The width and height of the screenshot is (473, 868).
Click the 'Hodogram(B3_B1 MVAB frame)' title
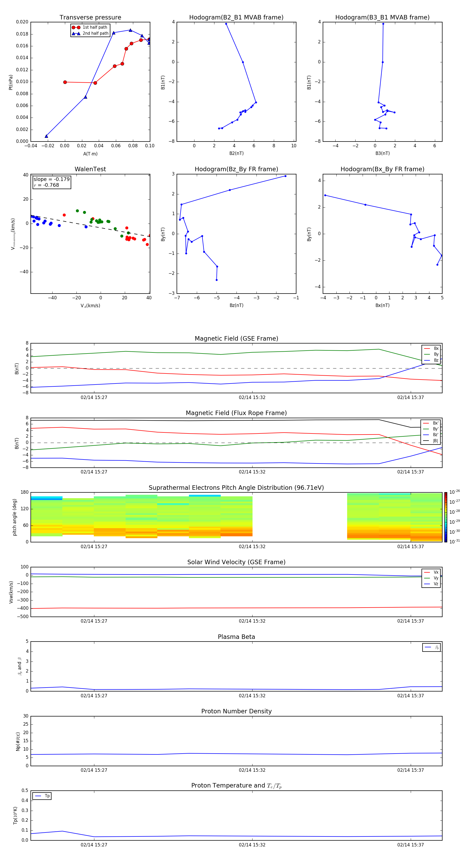point(382,18)
